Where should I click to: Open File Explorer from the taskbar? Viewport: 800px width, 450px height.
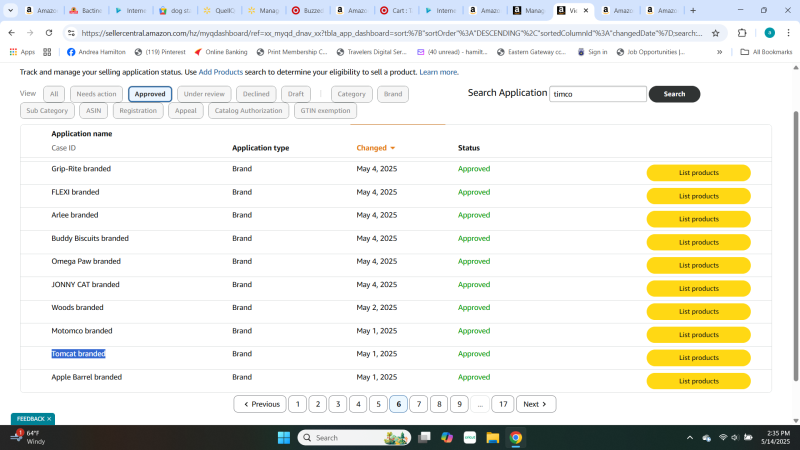[x=492, y=437]
